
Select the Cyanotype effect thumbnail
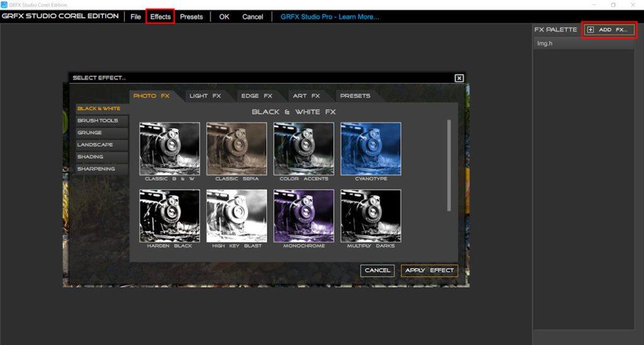(x=370, y=148)
